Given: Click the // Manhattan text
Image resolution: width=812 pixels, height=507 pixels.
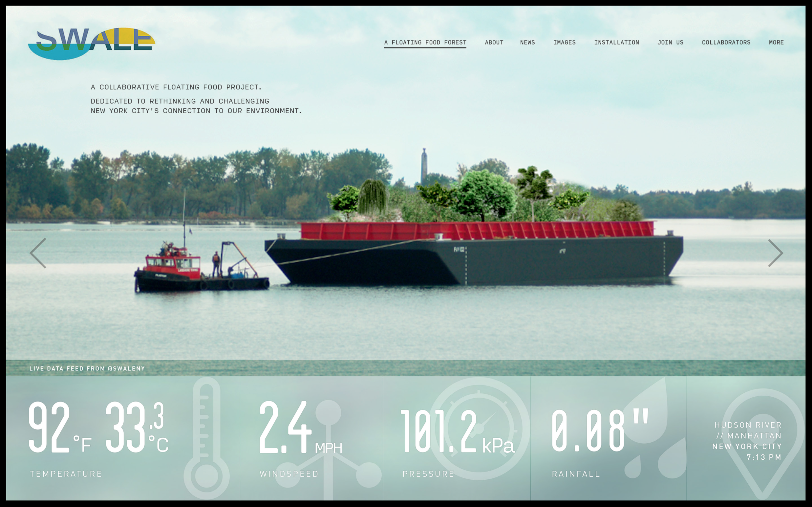Looking at the screenshot, I should pos(749,436).
